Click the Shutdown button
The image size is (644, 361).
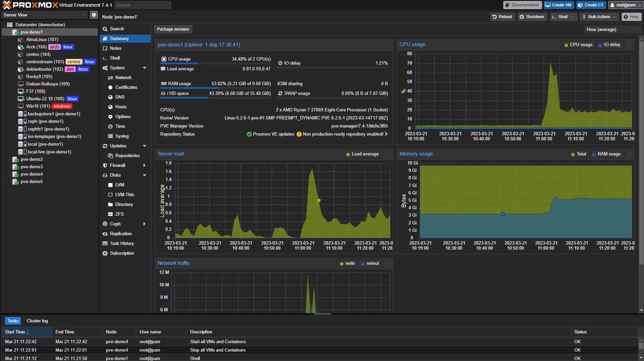click(x=532, y=17)
